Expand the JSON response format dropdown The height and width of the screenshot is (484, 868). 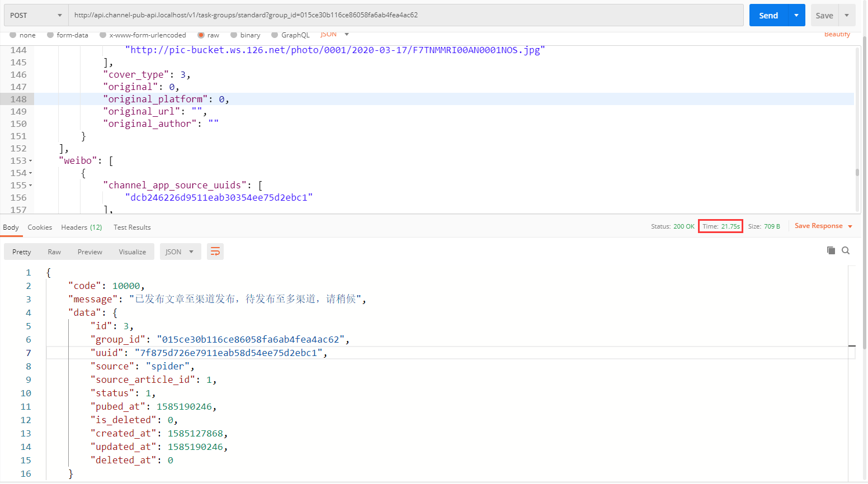(180, 252)
